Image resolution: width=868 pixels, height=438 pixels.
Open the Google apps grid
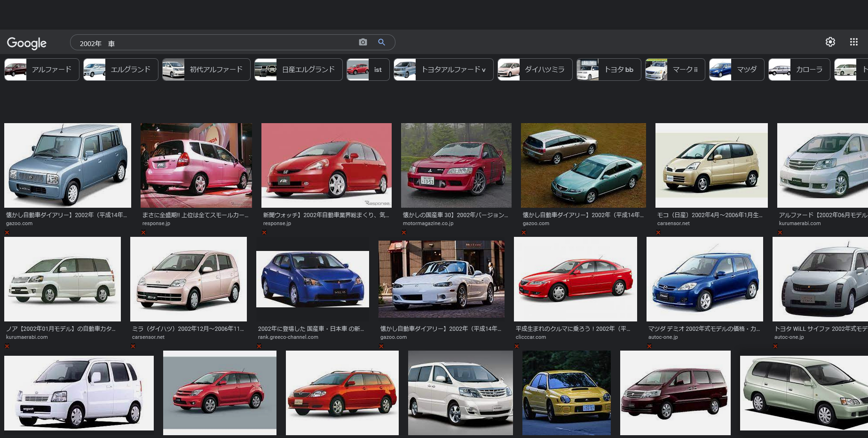point(853,42)
